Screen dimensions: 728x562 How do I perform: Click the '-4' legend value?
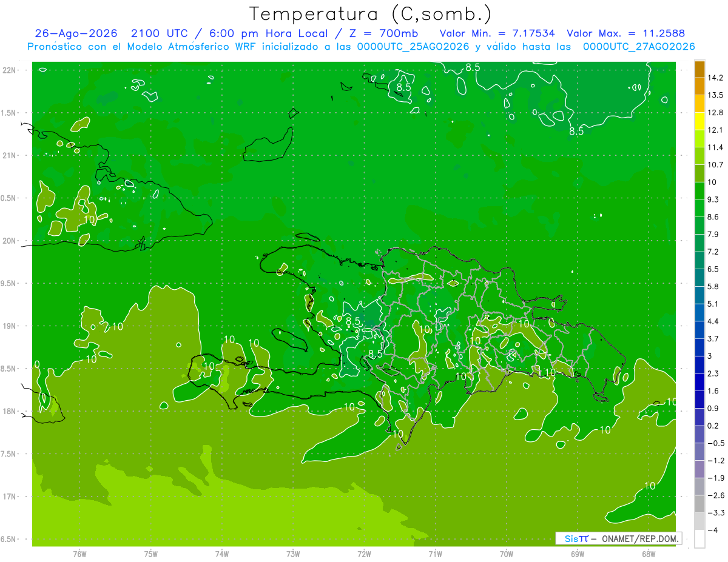pyautogui.click(x=713, y=530)
